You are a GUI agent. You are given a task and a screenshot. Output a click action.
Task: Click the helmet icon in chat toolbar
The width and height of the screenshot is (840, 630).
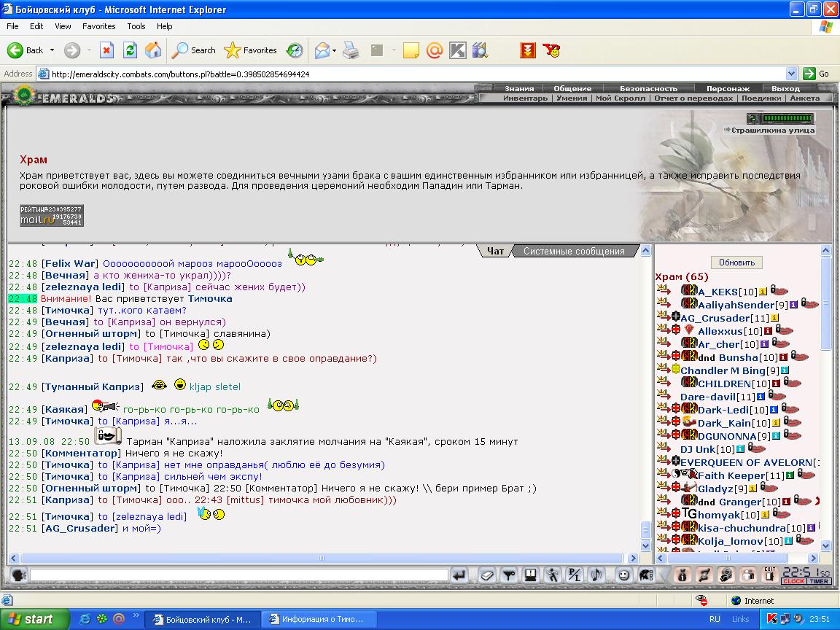645,575
